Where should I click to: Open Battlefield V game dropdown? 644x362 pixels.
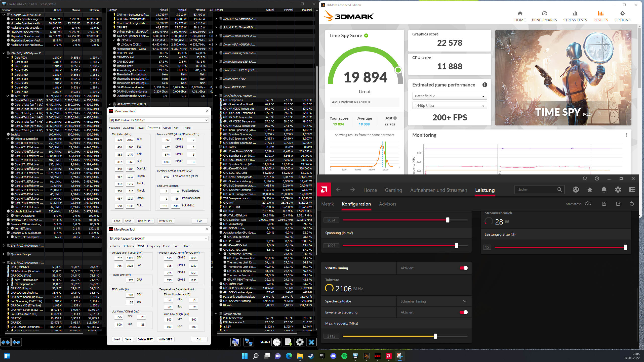tap(449, 96)
